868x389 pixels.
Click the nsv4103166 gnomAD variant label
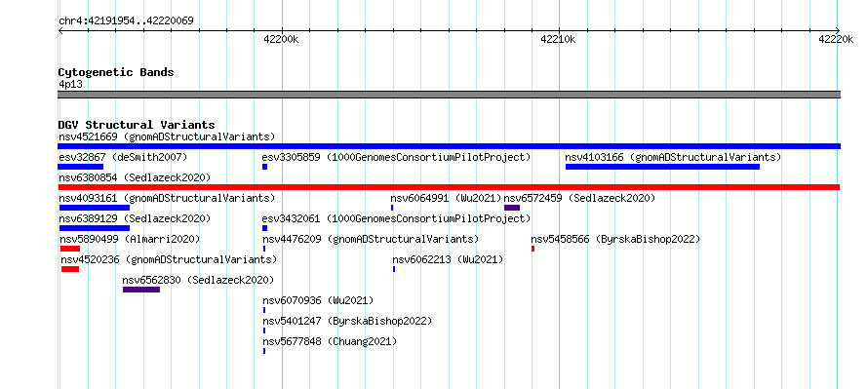(673, 157)
